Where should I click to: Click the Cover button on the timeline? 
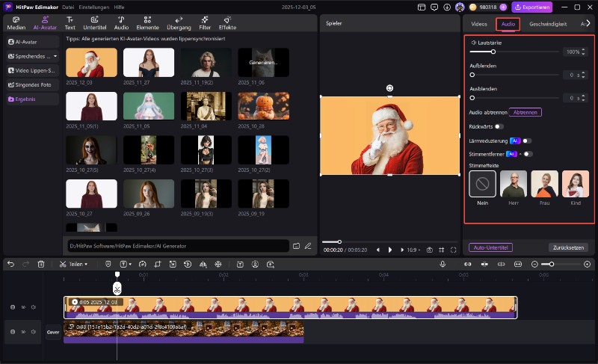pyautogui.click(x=53, y=333)
